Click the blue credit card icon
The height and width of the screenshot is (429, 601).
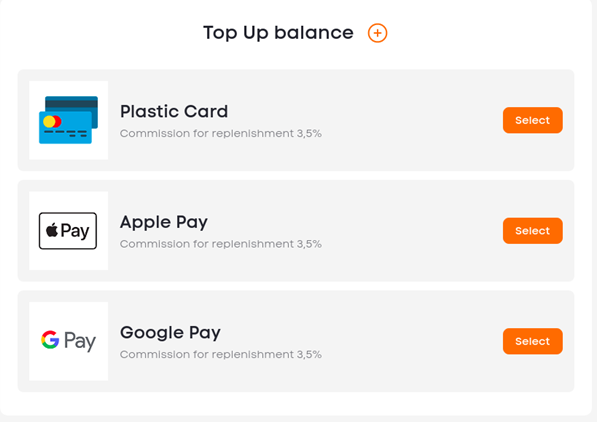(x=69, y=120)
